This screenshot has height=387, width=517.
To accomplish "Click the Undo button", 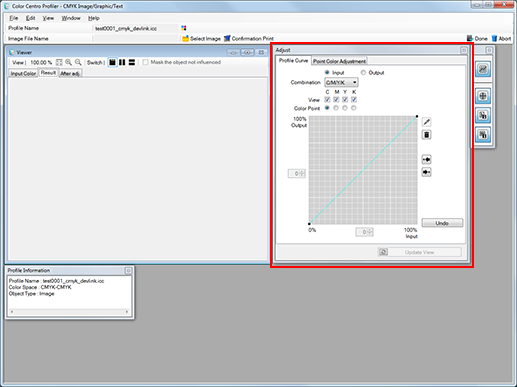I will (442, 223).
